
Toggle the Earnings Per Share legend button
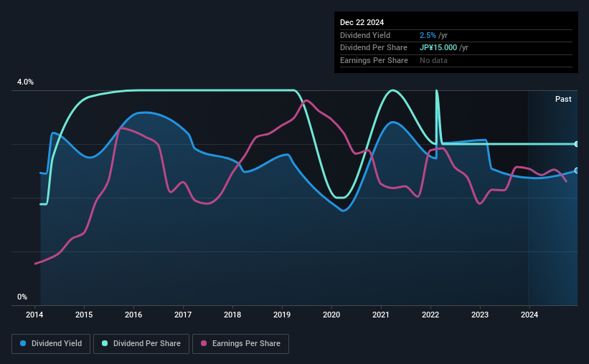click(x=241, y=344)
